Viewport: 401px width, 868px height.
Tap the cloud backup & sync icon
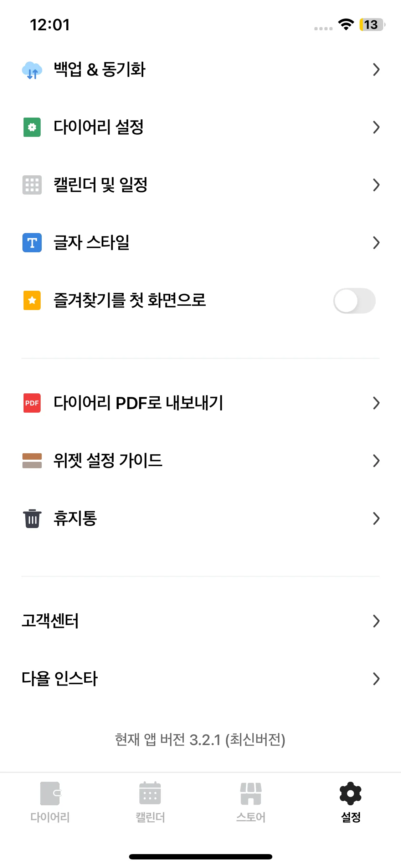pos(32,70)
